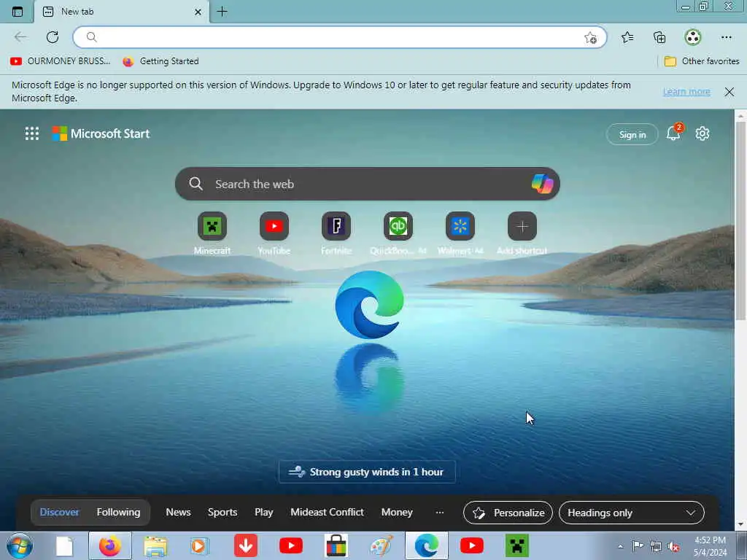Viewport: 747px width, 560px height.
Task: Dismiss the Edge unsupported notification bar
Action: pos(729,91)
